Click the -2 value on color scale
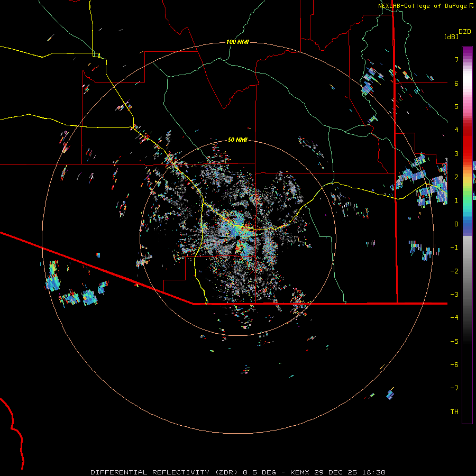The image size is (476, 476). (x=454, y=271)
